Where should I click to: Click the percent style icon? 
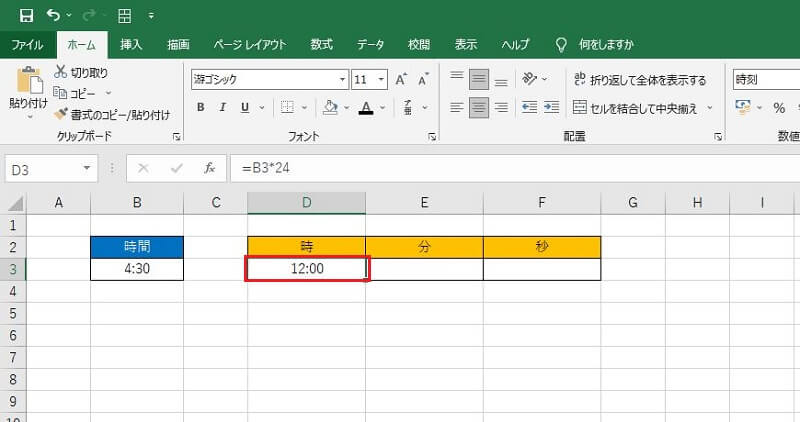[x=779, y=108]
